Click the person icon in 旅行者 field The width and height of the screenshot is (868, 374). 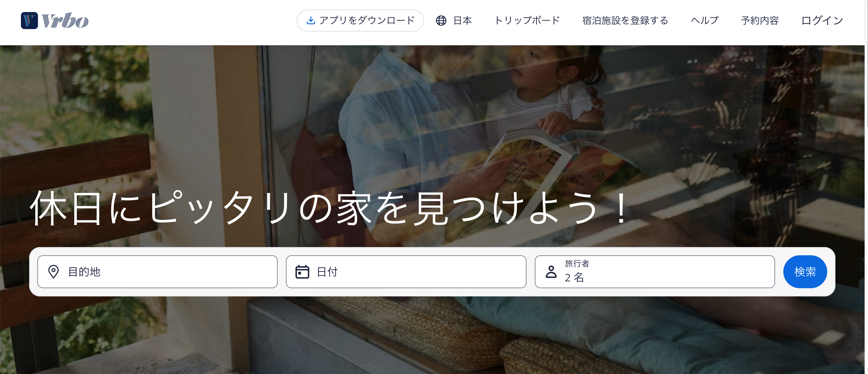point(551,272)
